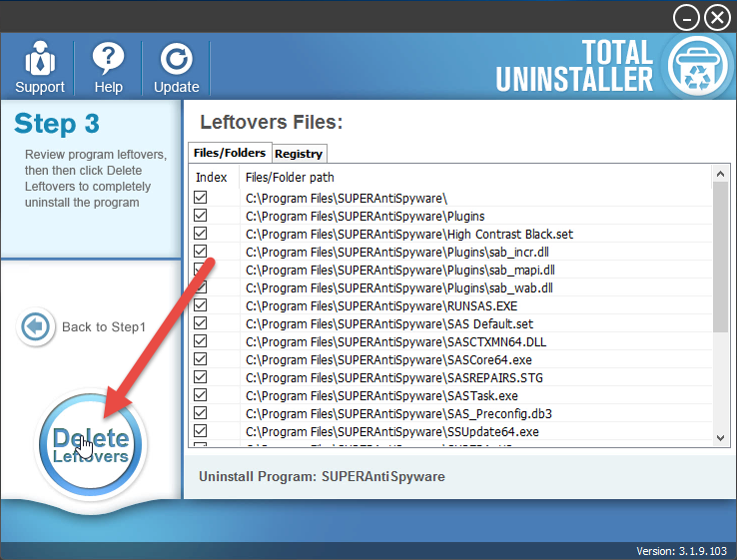
Task: Uncheck the SASTask.exe checkbox
Action: 201,394
